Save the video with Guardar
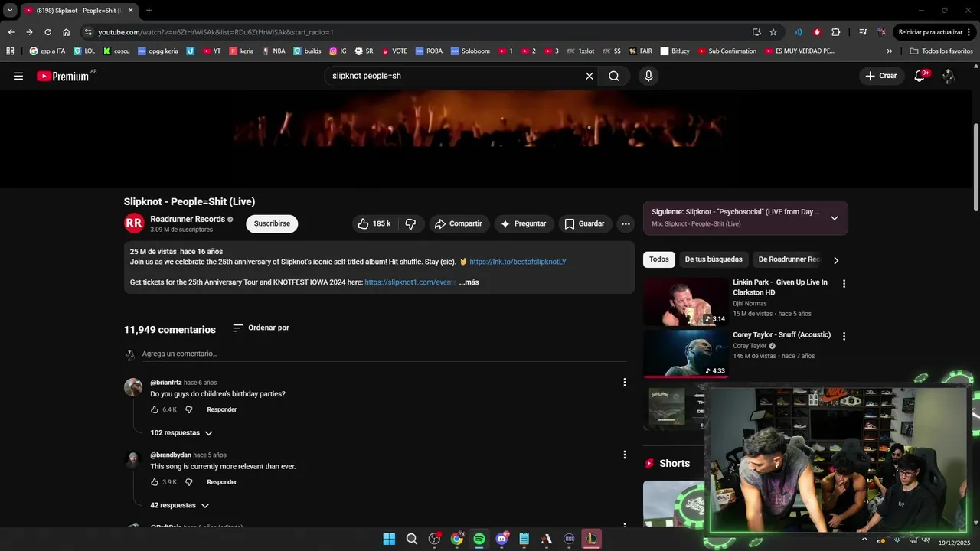The width and height of the screenshot is (980, 551). click(x=585, y=223)
